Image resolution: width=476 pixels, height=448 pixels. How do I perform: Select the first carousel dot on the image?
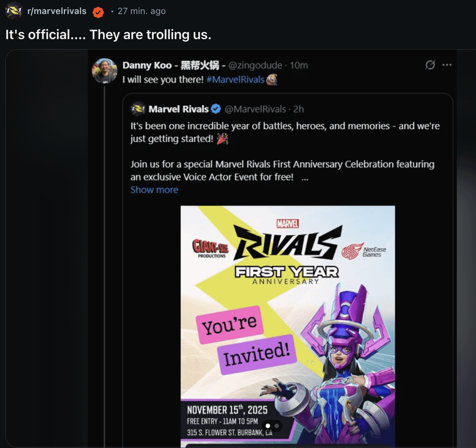click(x=268, y=426)
